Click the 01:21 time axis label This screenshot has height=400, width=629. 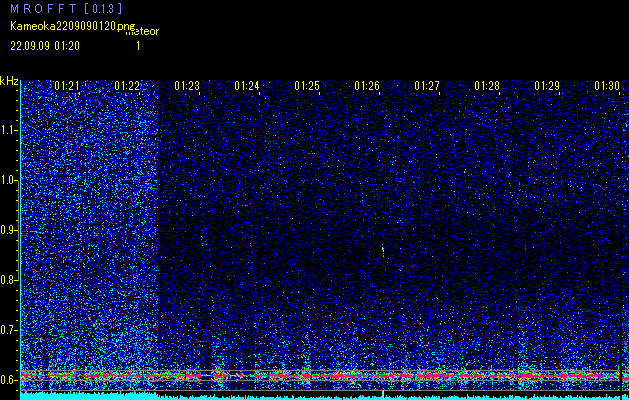coord(67,86)
